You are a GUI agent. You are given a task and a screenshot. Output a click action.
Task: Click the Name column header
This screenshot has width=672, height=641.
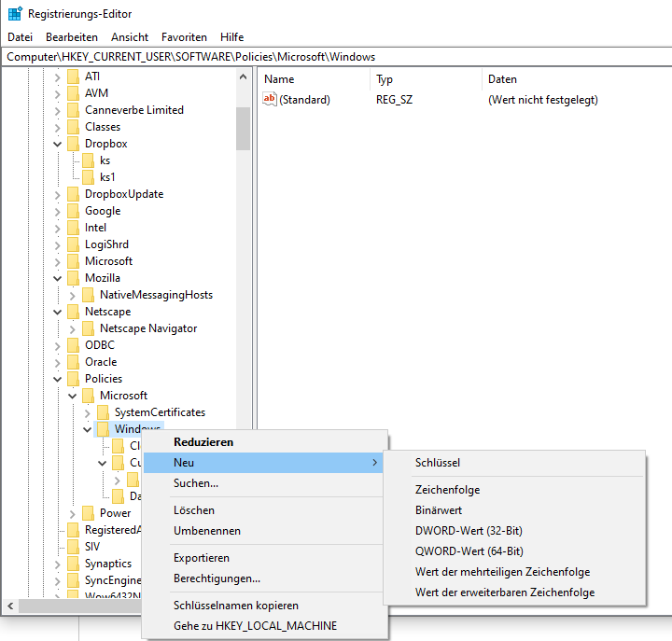click(315, 79)
